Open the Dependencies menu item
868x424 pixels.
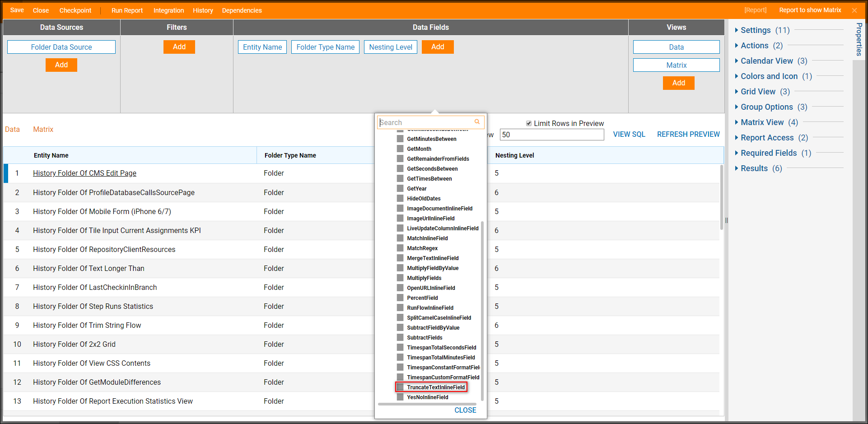tap(242, 10)
